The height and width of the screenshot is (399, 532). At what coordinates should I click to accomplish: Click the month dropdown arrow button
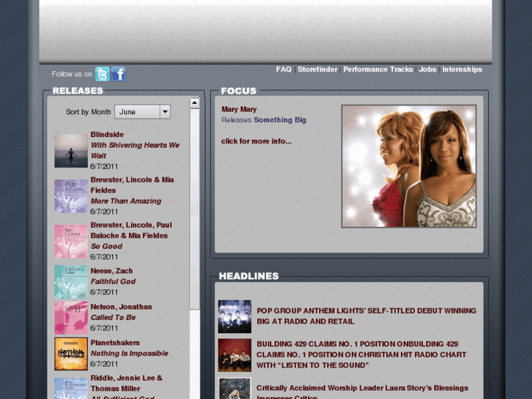pyautogui.click(x=165, y=112)
